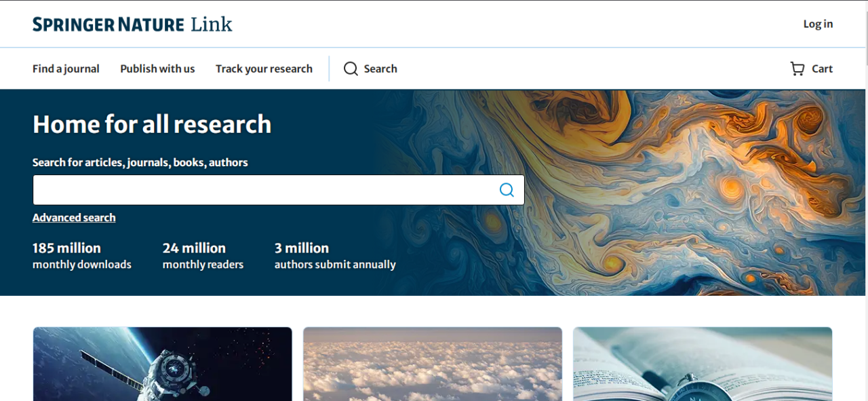Click the Search text label in navigation
This screenshot has height=401, width=868.
380,69
